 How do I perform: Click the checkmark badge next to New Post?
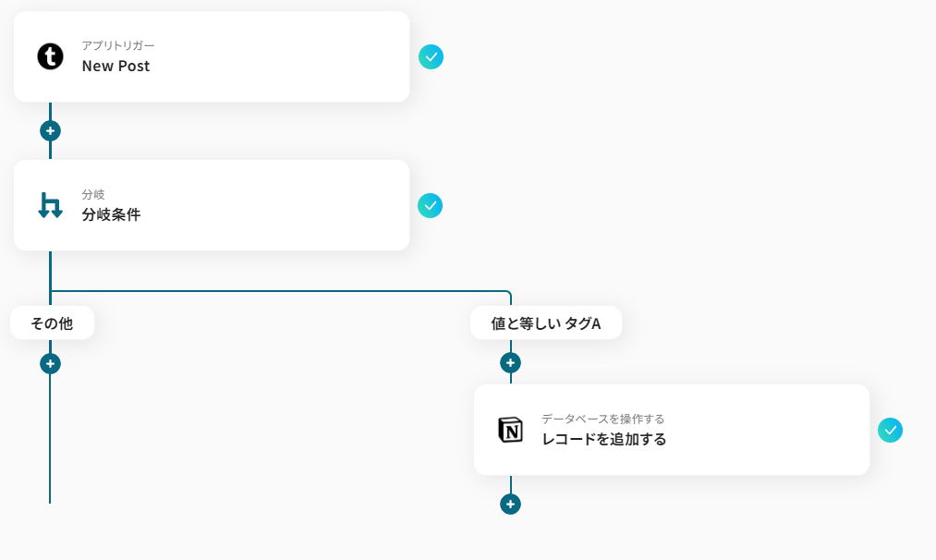431,56
